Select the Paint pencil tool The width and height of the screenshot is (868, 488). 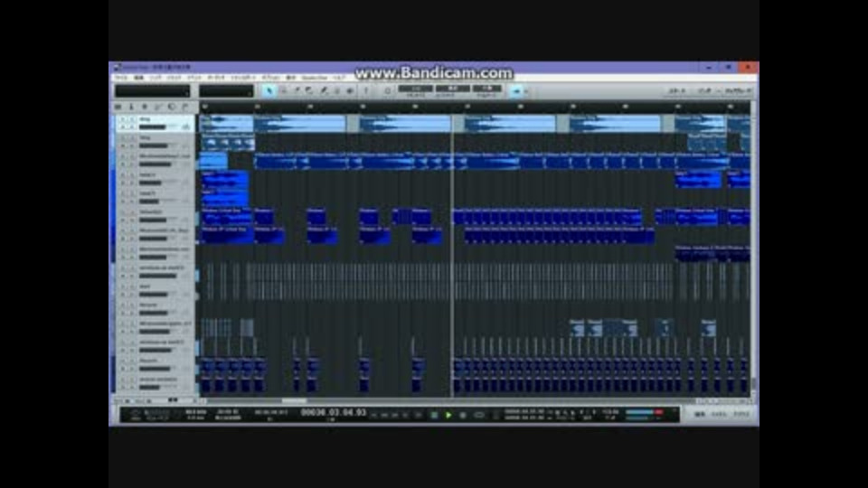tap(324, 90)
